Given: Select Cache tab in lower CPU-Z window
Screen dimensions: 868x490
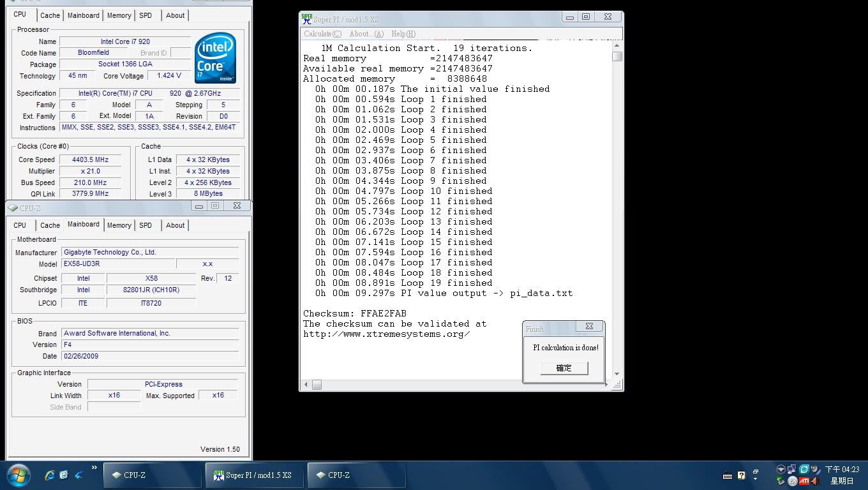Looking at the screenshot, I should pos(50,225).
